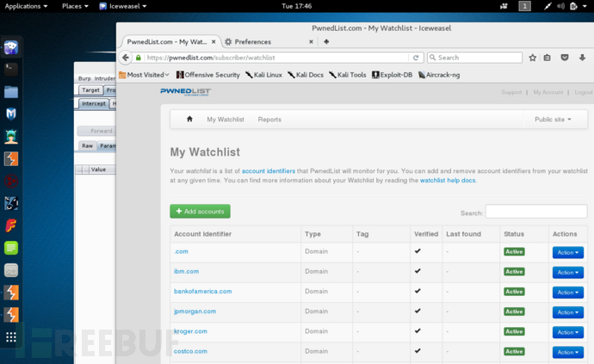Click the Pocket icon in the toolbar

click(565, 58)
